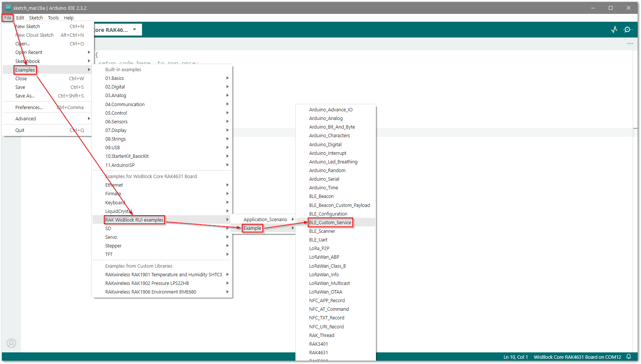The image size is (641, 364).
Task: Click the editor vertical scrollbar
Action: [x=635, y=201]
